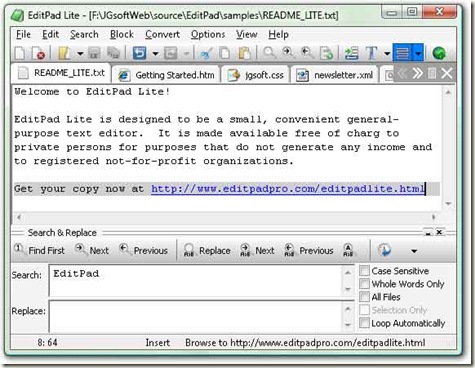Click the save file toolbar icon
The image size is (475, 368).
click(x=94, y=53)
